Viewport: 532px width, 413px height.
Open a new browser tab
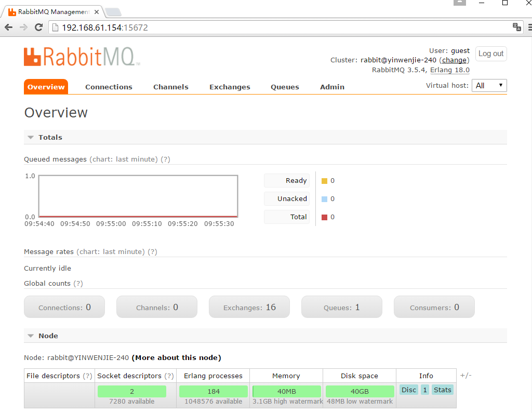pos(113,12)
